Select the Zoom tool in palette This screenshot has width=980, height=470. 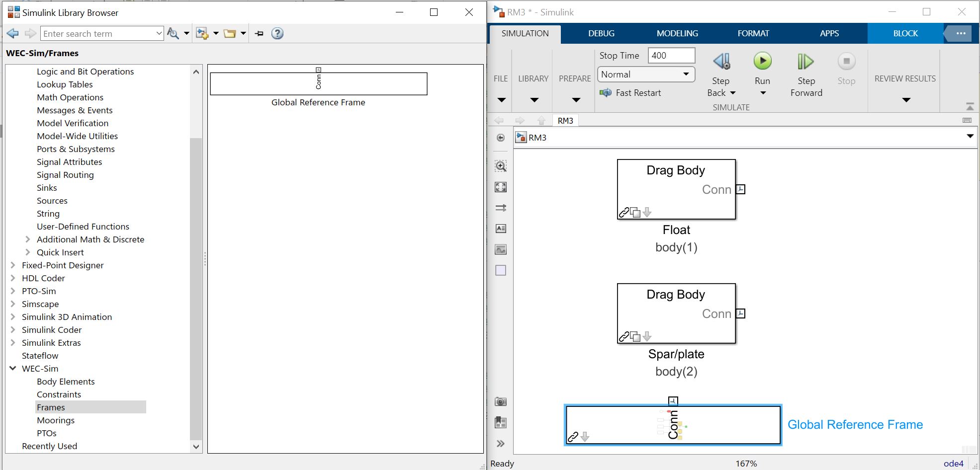coord(501,166)
